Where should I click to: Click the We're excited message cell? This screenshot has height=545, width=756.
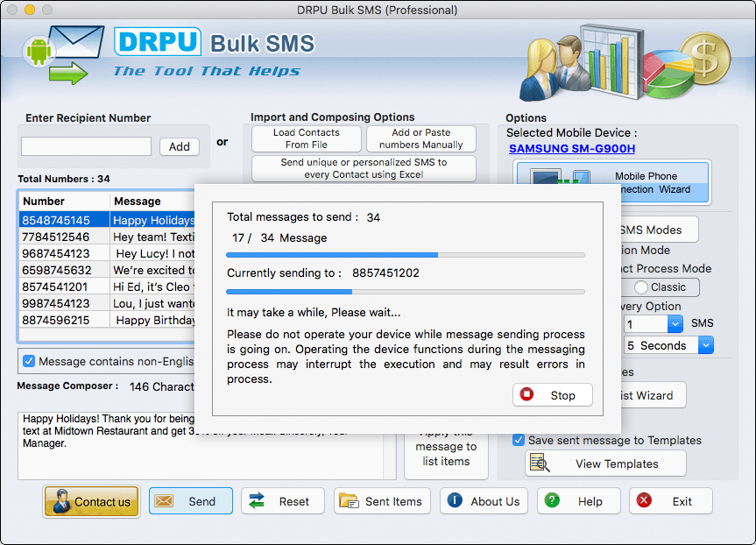152,270
